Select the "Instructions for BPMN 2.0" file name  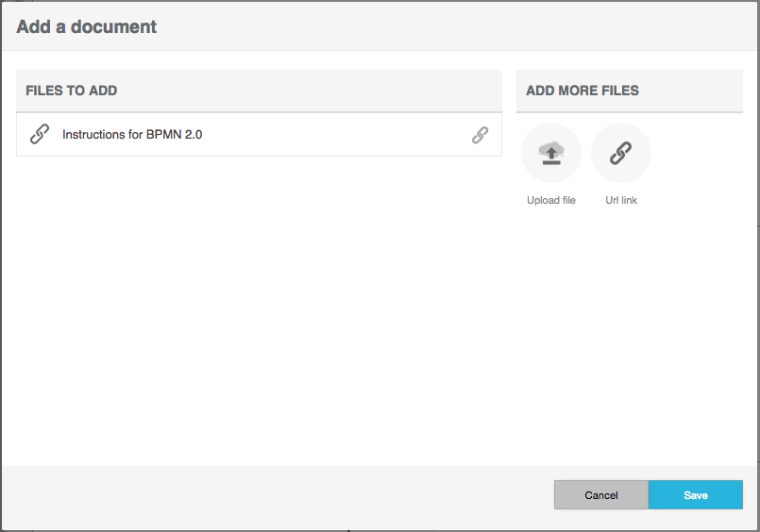point(132,135)
